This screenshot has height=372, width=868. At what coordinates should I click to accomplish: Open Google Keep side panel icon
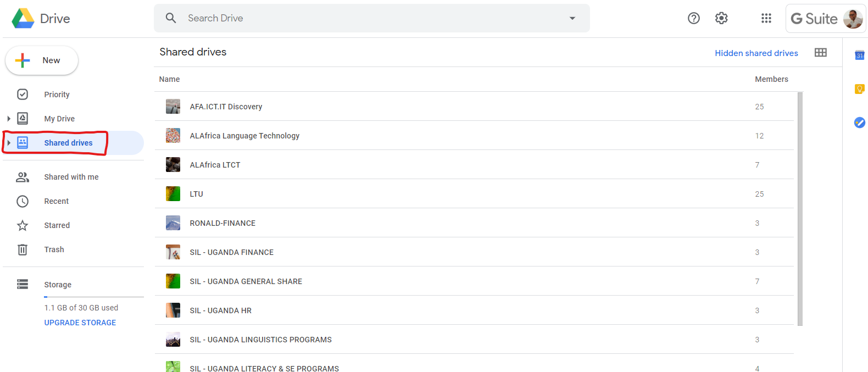pos(860,89)
